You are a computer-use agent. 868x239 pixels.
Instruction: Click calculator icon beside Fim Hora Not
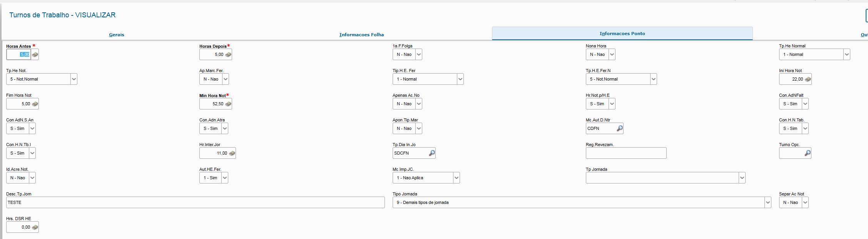click(x=35, y=104)
